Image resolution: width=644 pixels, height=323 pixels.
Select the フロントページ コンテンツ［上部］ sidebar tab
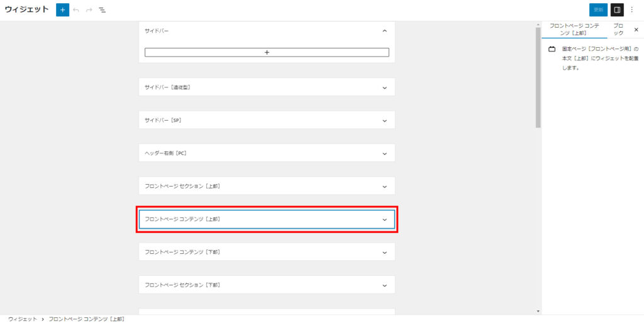(574, 30)
